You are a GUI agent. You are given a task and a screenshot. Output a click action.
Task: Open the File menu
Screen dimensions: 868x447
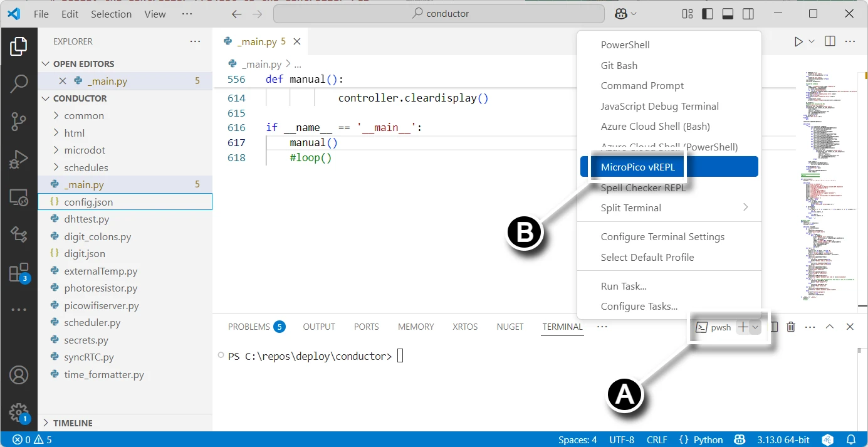pyautogui.click(x=41, y=14)
